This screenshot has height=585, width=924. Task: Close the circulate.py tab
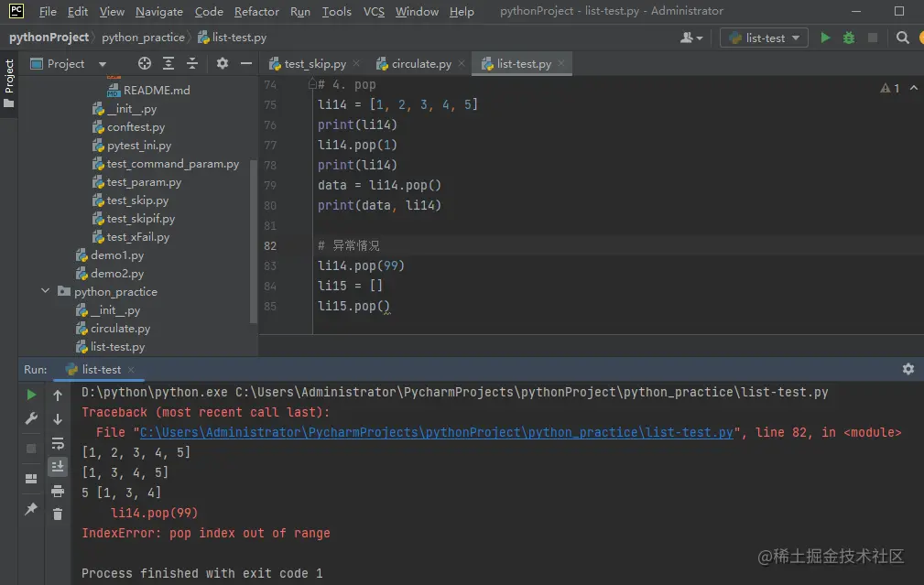click(x=462, y=63)
